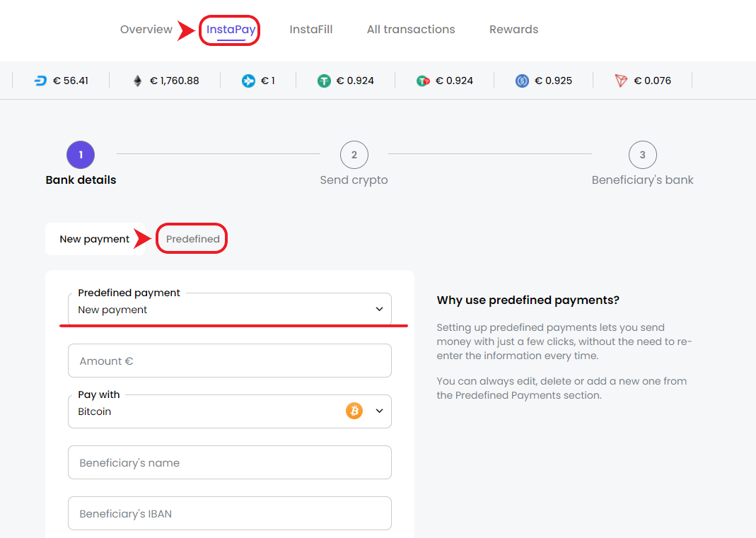This screenshot has width=756, height=538.
Task: Expand the Pay with Bitcoin dropdown arrow
Action: (379, 411)
